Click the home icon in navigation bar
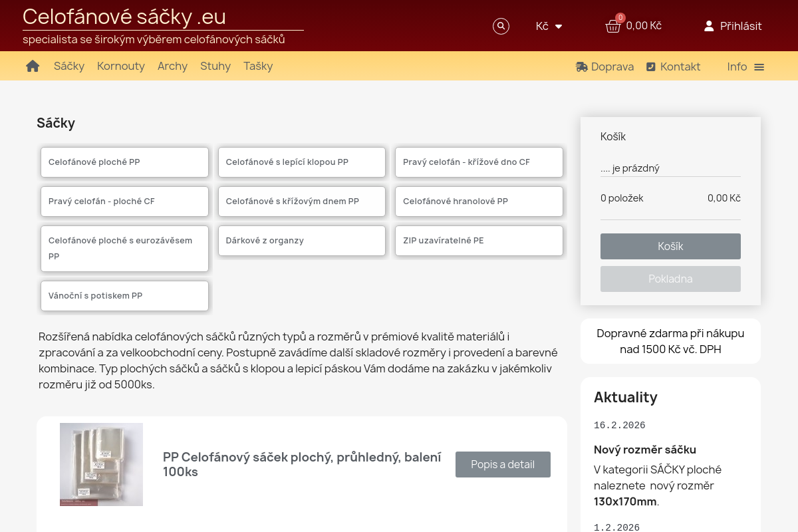The width and height of the screenshot is (798, 532). click(33, 66)
